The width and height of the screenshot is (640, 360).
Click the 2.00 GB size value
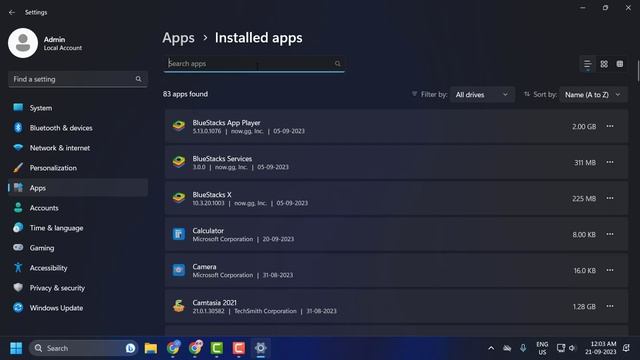pyautogui.click(x=584, y=127)
